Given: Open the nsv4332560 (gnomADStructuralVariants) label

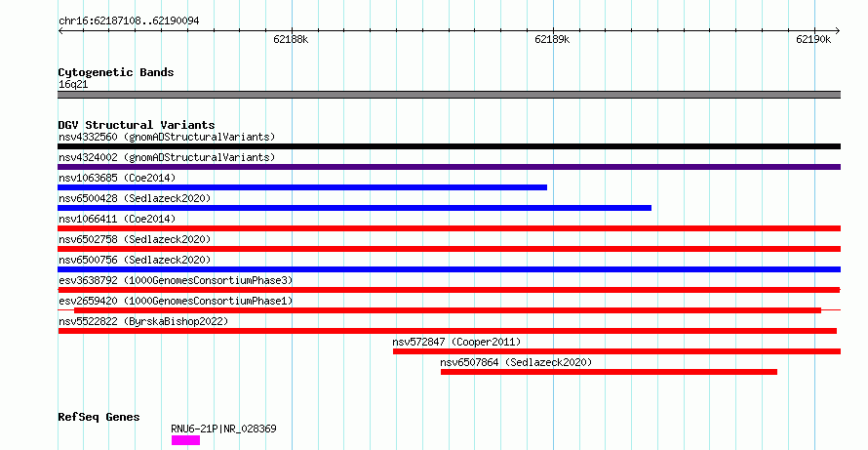Looking at the screenshot, I should (x=167, y=137).
